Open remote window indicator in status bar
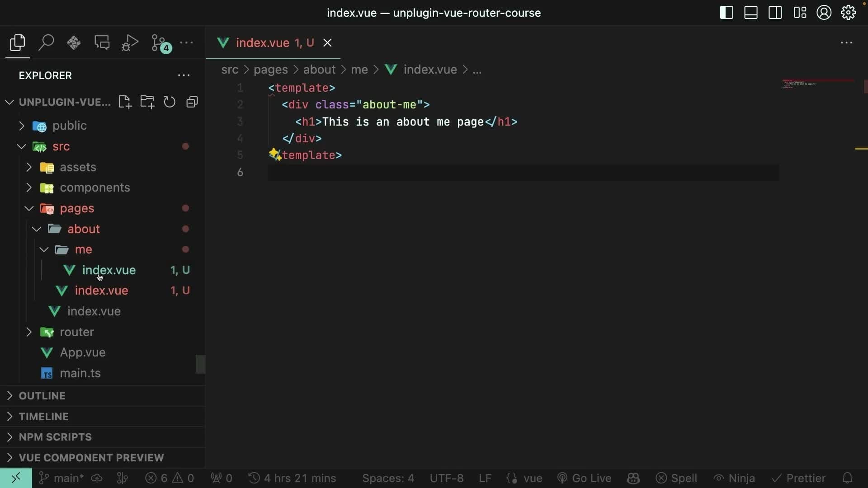Image resolution: width=868 pixels, height=488 pixels. tap(16, 478)
